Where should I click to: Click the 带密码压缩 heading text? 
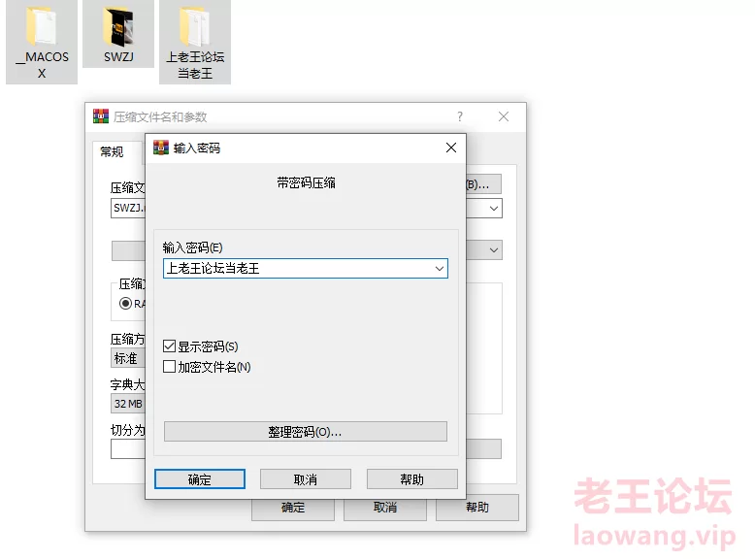click(306, 183)
